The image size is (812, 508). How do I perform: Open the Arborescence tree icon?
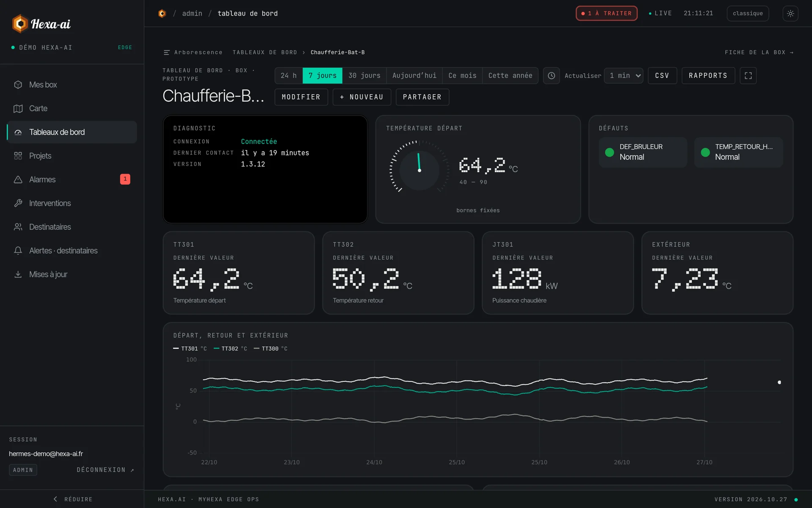(x=167, y=52)
